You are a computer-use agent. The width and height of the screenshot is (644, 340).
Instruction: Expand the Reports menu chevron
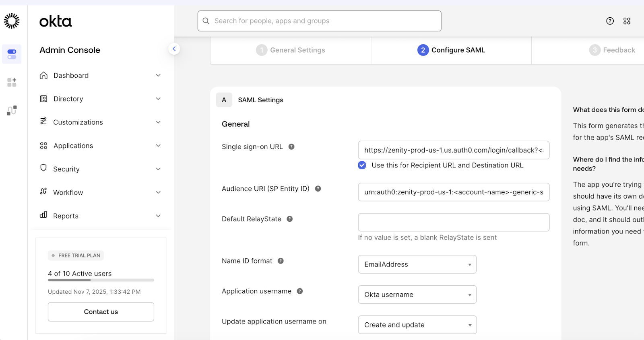(x=158, y=216)
